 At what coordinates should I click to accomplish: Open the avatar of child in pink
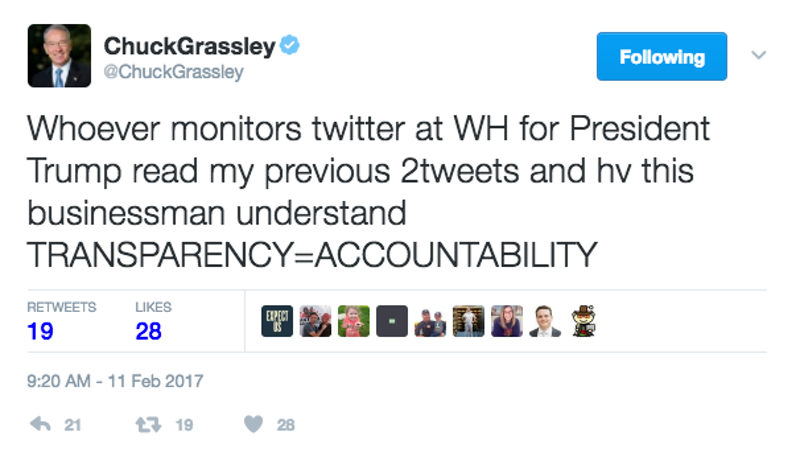pyautogui.click(x=354, y=321)
